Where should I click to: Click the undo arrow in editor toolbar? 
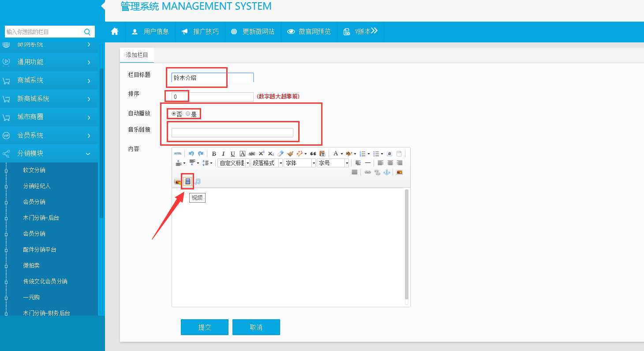[191, 154]
